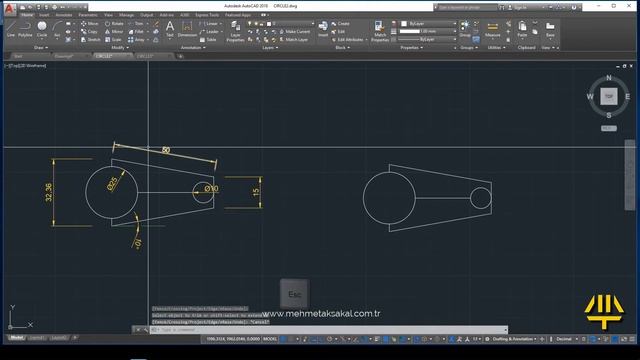Select the Circle tool
Image resolution: width=640 pixels, height=360 pixels.
coord(42,30)
